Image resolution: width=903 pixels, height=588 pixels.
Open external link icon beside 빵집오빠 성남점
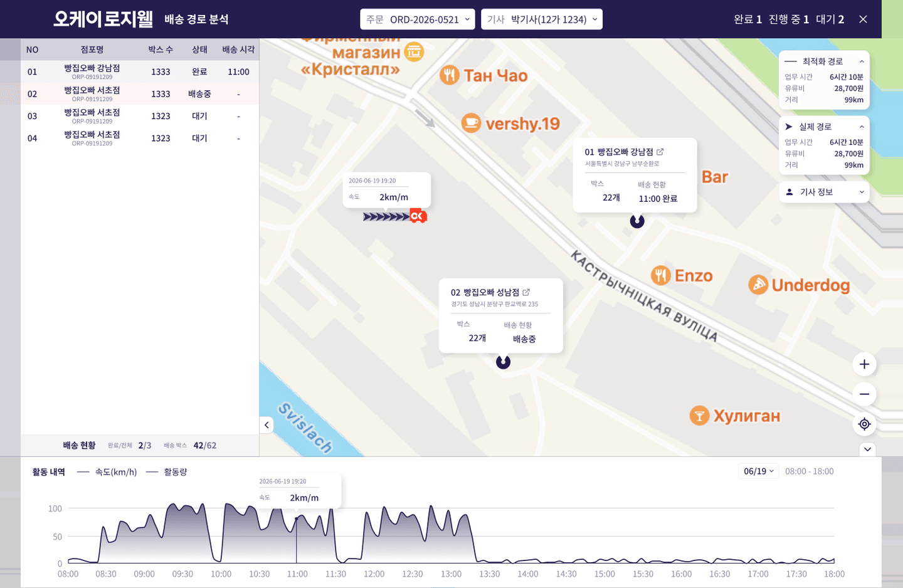526,292
